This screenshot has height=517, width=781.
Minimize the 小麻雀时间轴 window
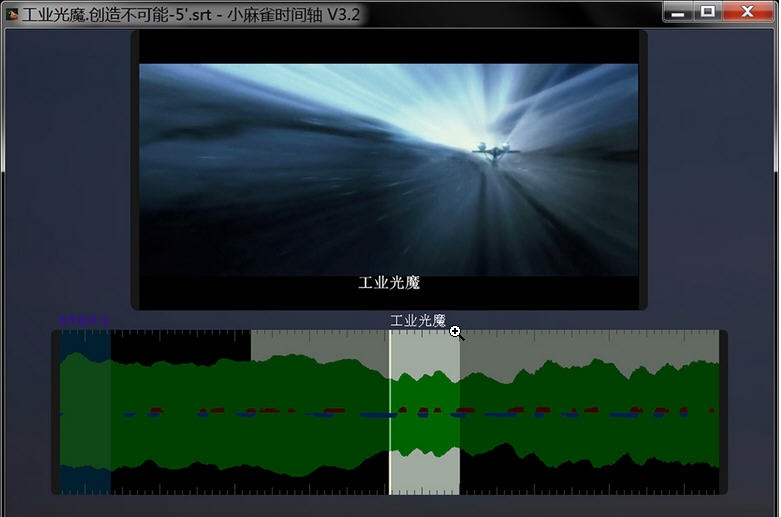[677, 12]
